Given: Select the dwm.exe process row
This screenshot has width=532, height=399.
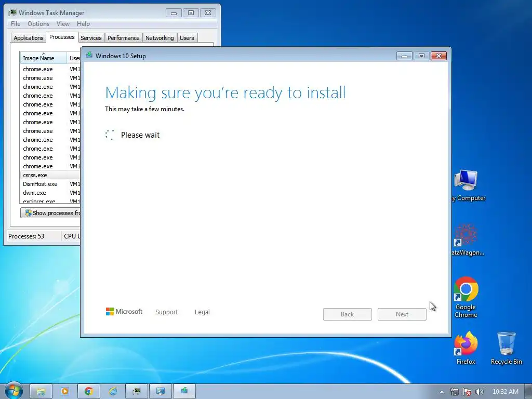Looking at the screenshot, I should point(50,193).
